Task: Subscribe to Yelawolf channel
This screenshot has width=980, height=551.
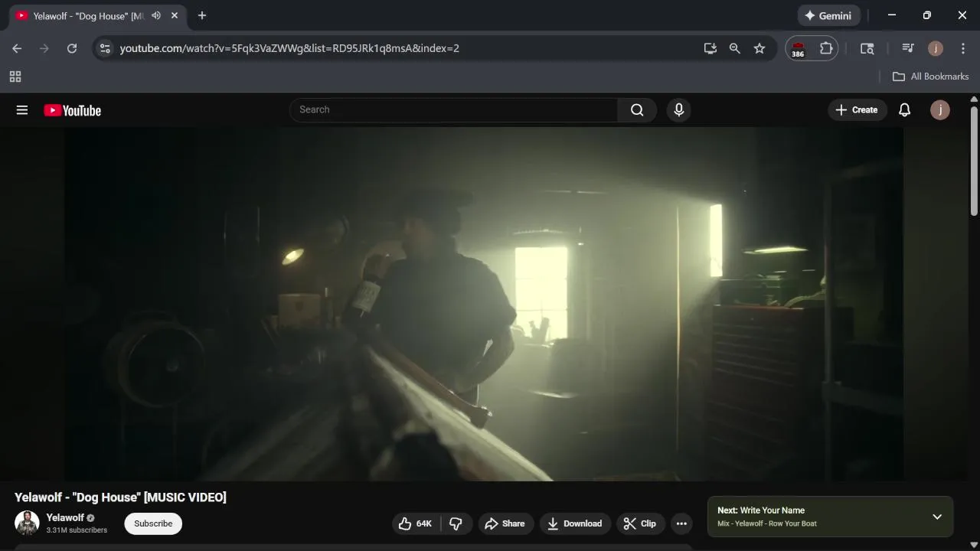Action: click(x=153, y=523)
